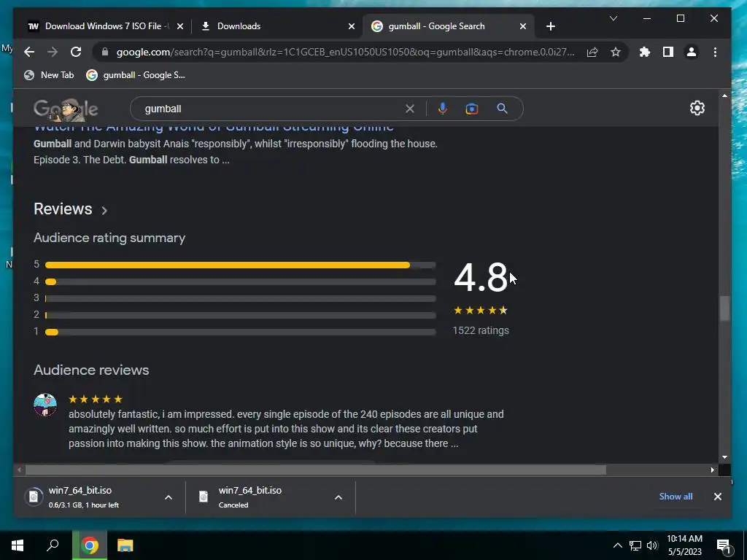Dismiss the downloads bar
This screenshot has width=747, height=560.
(x=718, y=497)
